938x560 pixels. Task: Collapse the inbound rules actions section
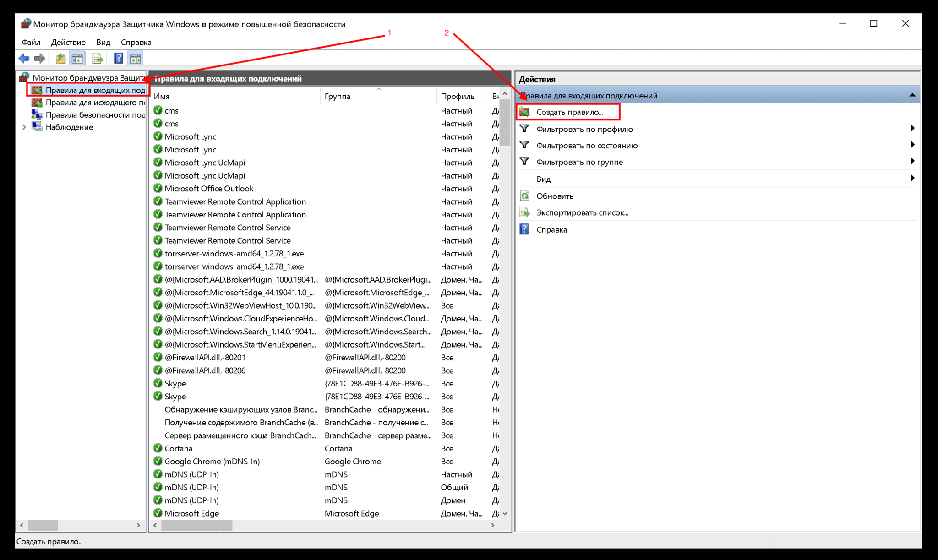[912, 95]
